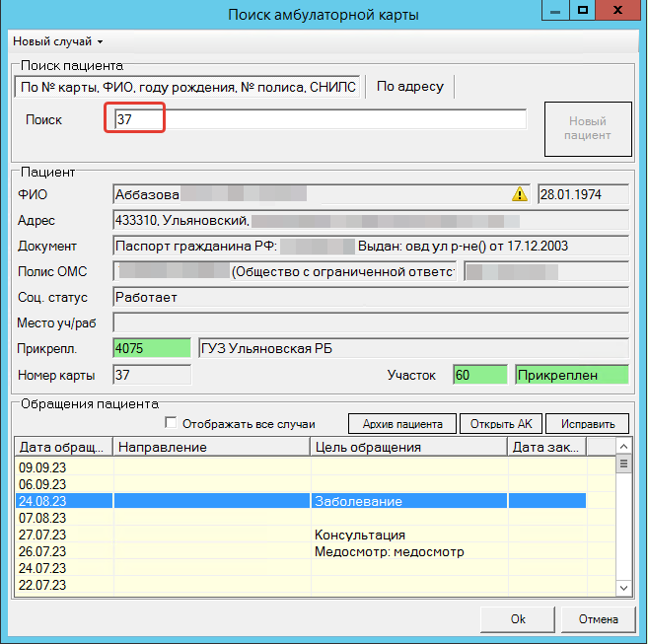This screenshot has width=648, height=644.
Task: Cancel using the Отмена button
Action: coord(598,619)
